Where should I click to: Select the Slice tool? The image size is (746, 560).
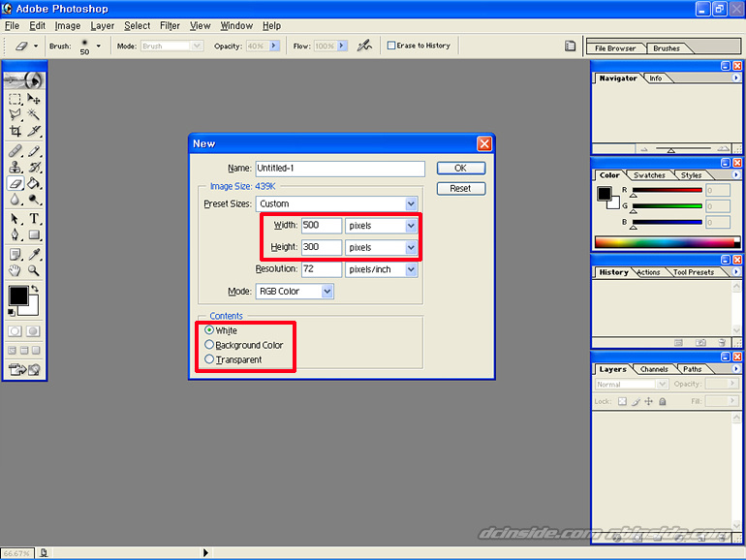coord(33,131)
